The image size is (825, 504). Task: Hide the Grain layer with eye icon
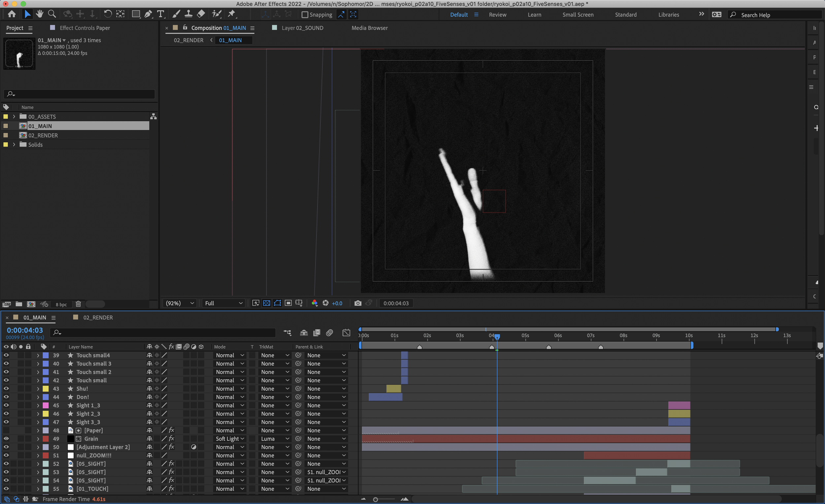pyautogui.click(x=6, y=438)
